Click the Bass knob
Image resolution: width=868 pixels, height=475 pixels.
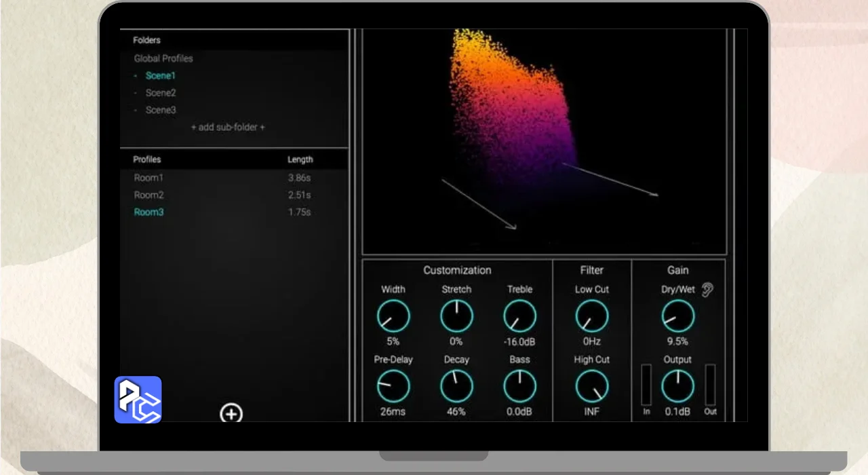pyautogui.click(x=519, y=387)
